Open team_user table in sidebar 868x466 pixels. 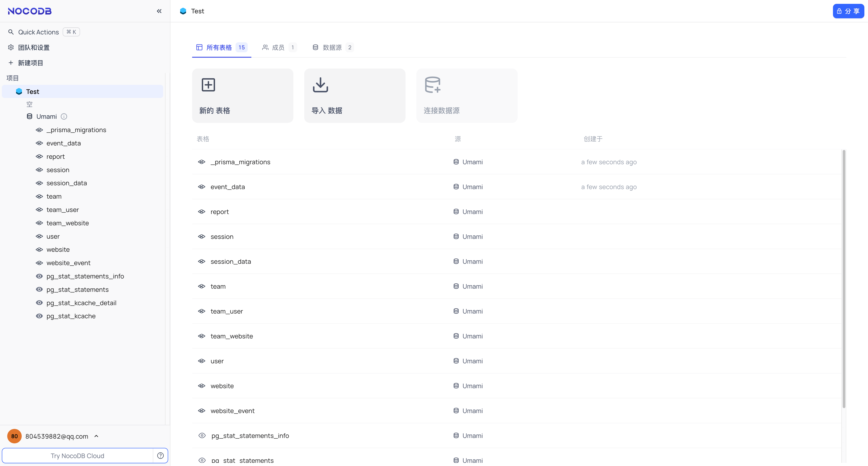click(x=62, y=210)
